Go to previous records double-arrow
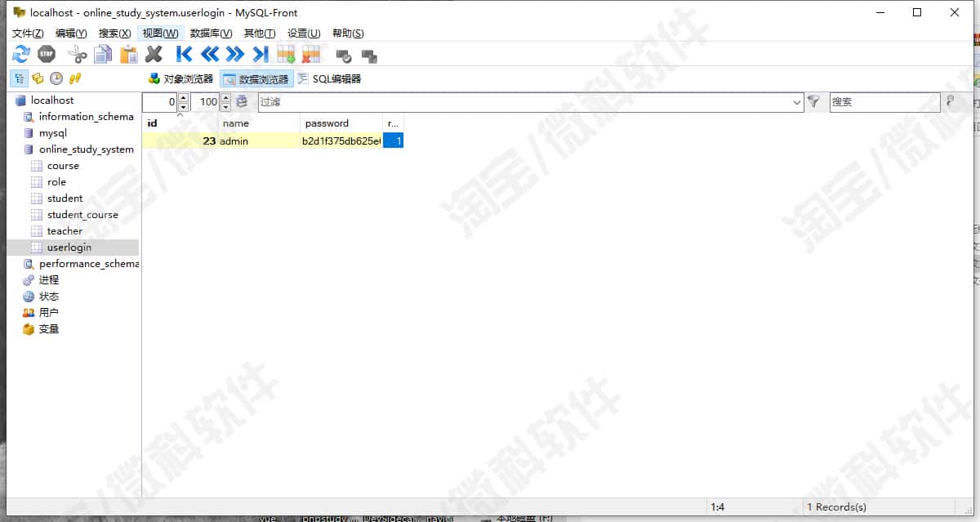 pyautogui.click(x=210, y=55)
